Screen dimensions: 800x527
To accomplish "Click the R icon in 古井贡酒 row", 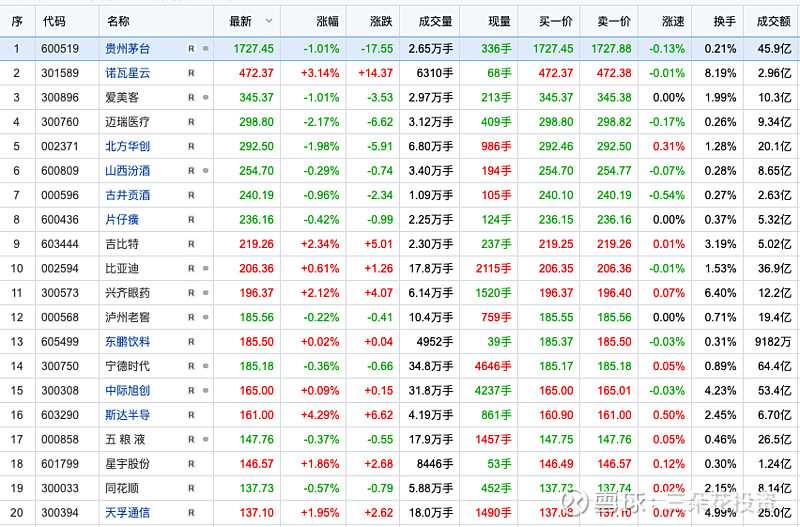I will click(191, 195).
